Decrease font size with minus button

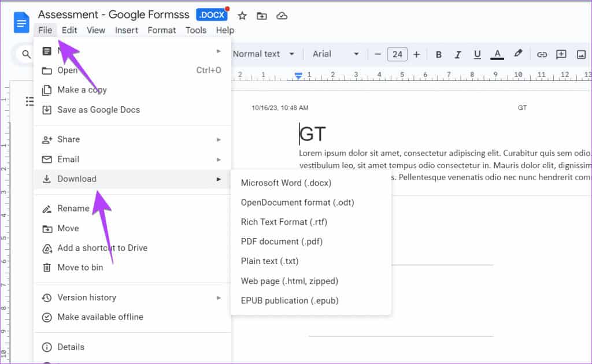(x=378, y=54)
